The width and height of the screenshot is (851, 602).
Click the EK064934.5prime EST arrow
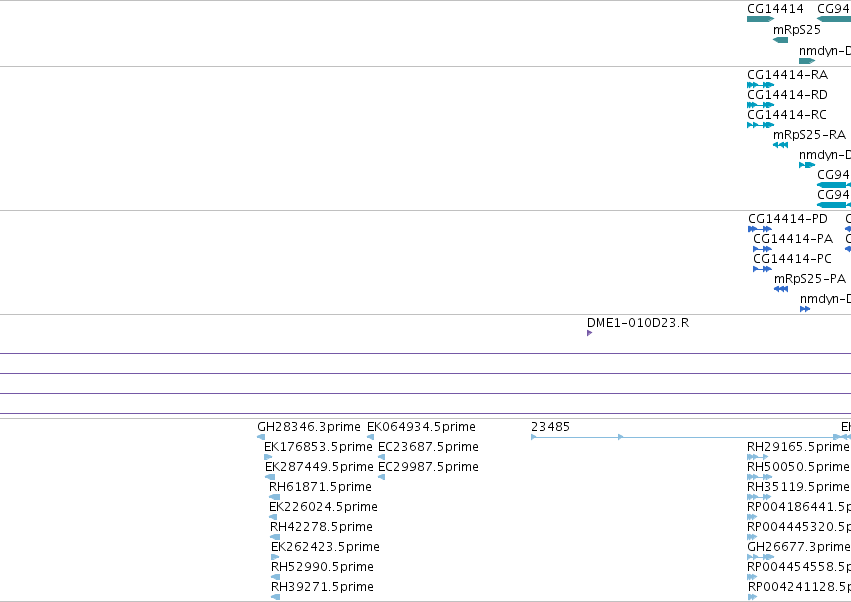coord(370,437)
